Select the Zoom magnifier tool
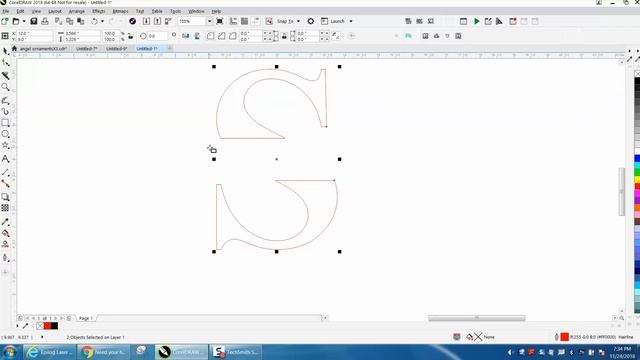This screenshot has height=360, width=640. [x=5, y=87]
